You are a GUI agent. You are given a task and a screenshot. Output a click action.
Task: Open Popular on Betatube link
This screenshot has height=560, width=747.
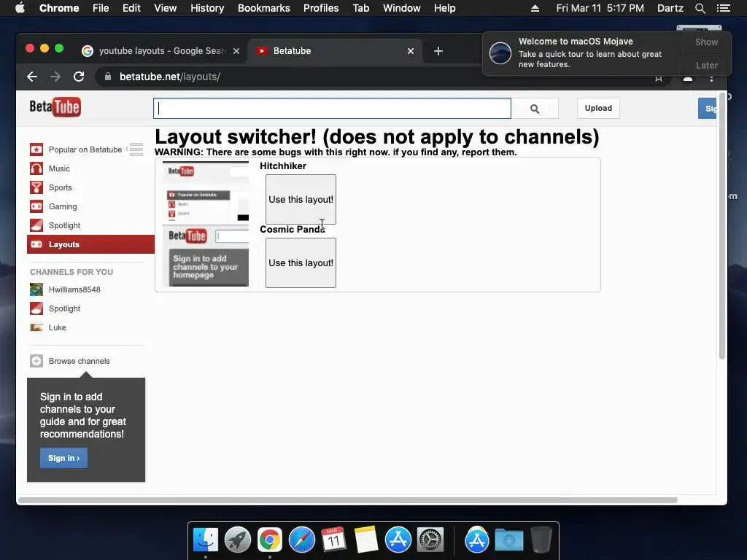(x=85, y=149)
